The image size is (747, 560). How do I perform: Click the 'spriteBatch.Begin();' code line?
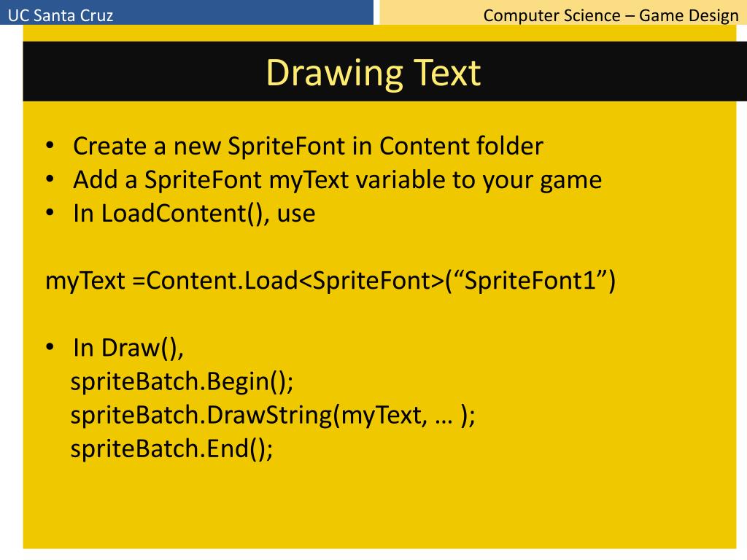click(182, 382)
